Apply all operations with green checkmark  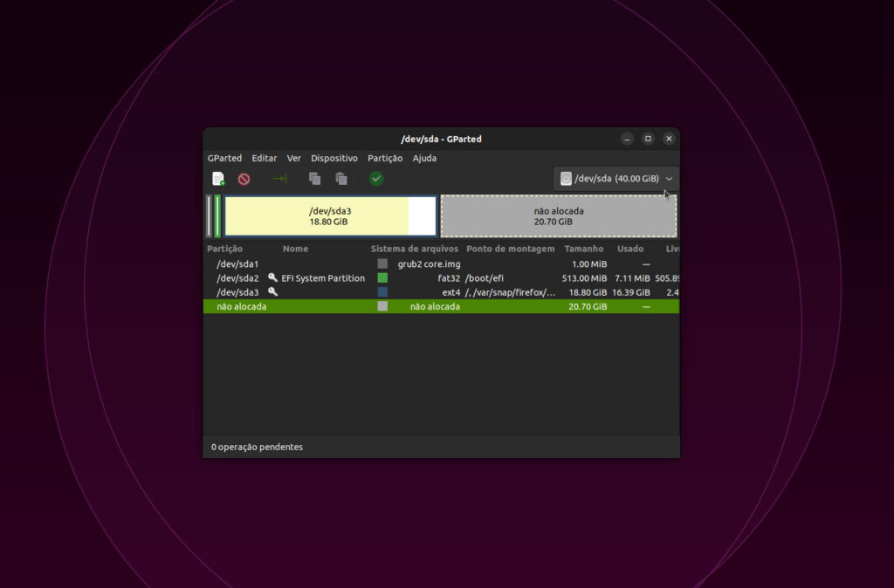point(376,179)
